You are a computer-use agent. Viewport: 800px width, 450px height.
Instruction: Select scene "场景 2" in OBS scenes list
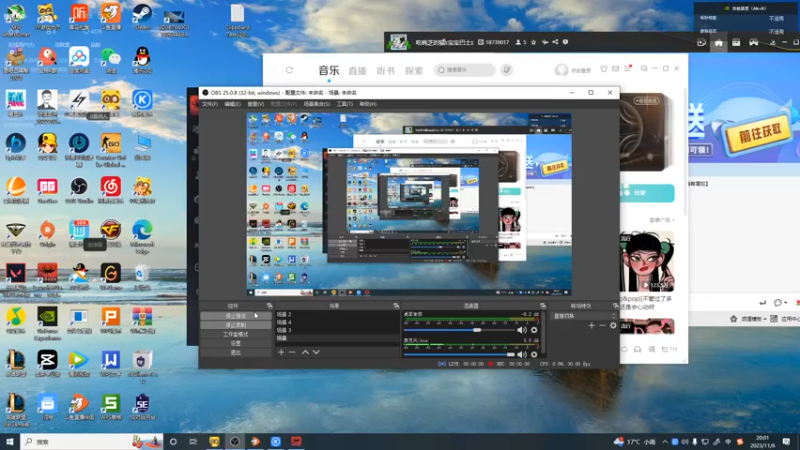click(337, 314)
